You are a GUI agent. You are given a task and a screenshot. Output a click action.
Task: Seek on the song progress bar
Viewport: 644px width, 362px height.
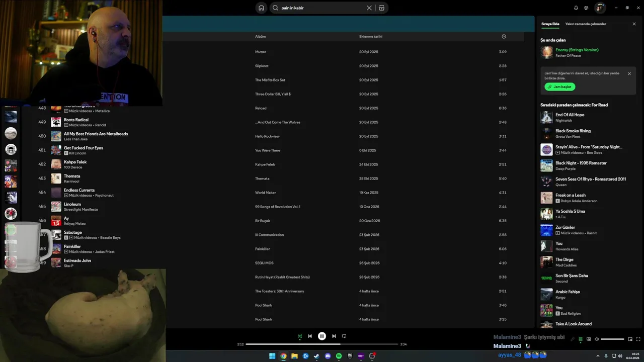click(322, 344)
